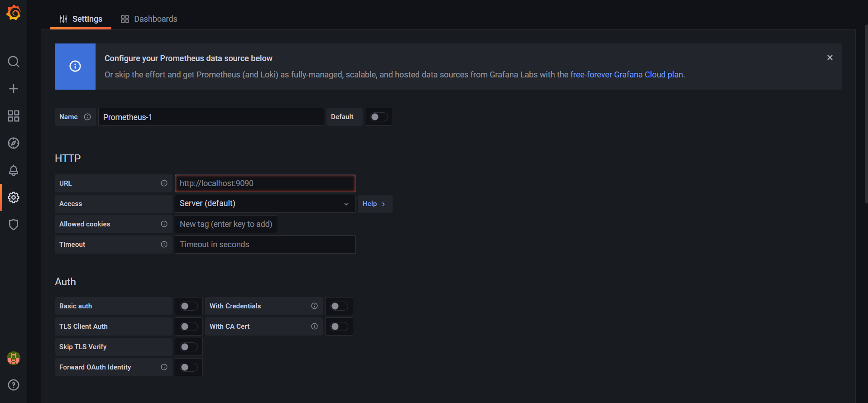
Task: Expand the Access Help section
Action: coord(374,204)
